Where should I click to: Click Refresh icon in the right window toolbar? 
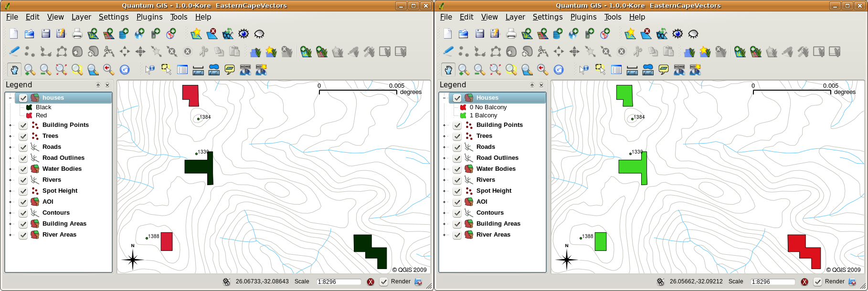(559, 70)
